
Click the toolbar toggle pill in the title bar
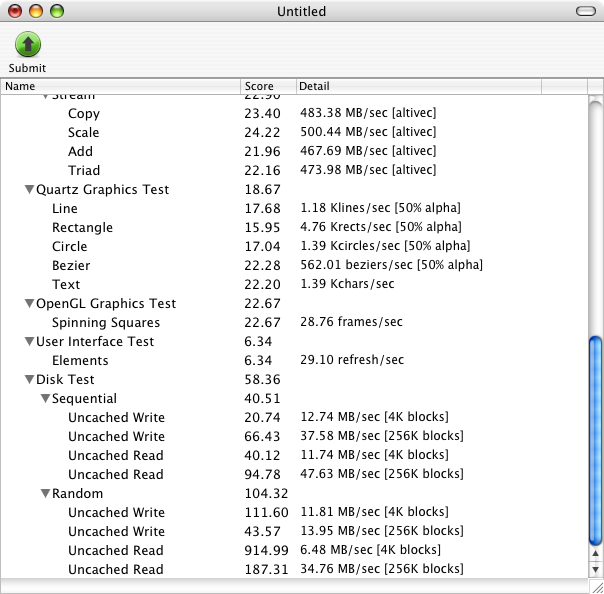pyautogui.click(x=586, y=11)
